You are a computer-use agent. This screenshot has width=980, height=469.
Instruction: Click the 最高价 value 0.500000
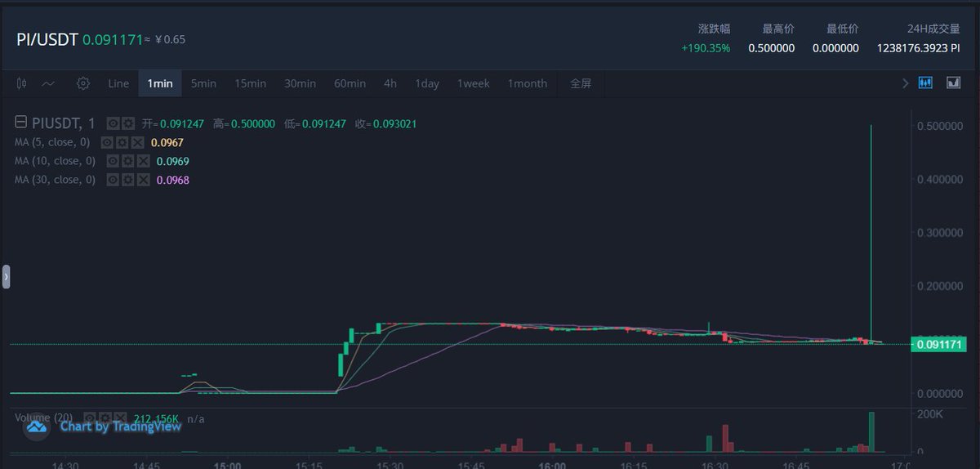(x=771, y=48)
